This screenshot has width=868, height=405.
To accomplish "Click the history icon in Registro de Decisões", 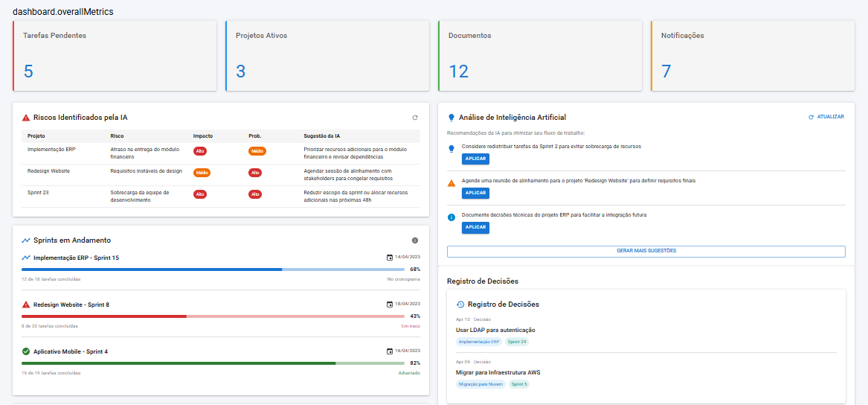I will tap(460, 304).
